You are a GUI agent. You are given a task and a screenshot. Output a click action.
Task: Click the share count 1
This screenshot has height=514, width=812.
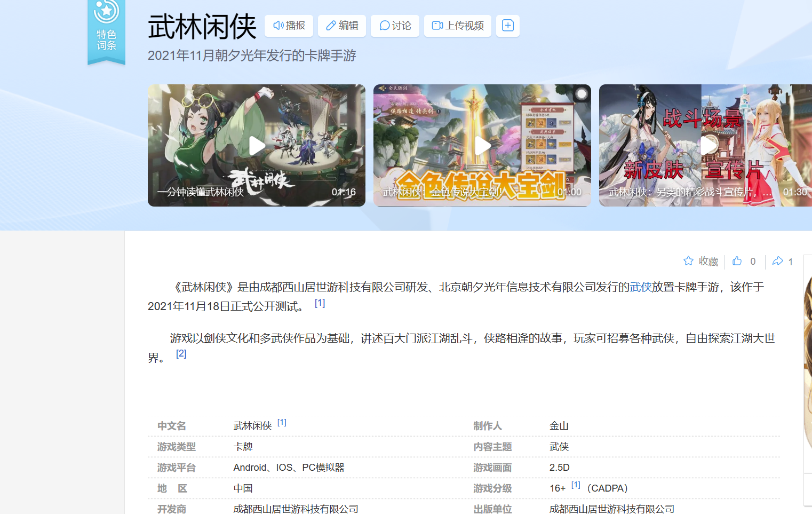[x=791, y=262]
